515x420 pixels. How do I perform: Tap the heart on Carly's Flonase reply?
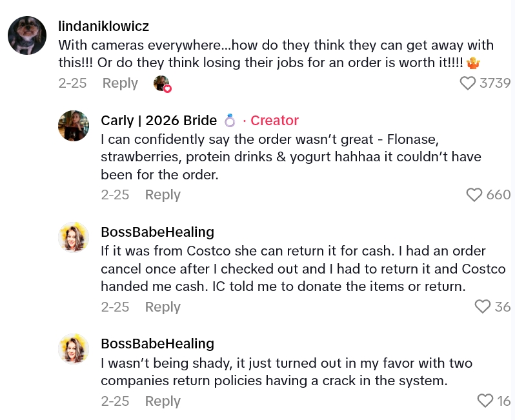pyautogui.click(x=474, y=195)
